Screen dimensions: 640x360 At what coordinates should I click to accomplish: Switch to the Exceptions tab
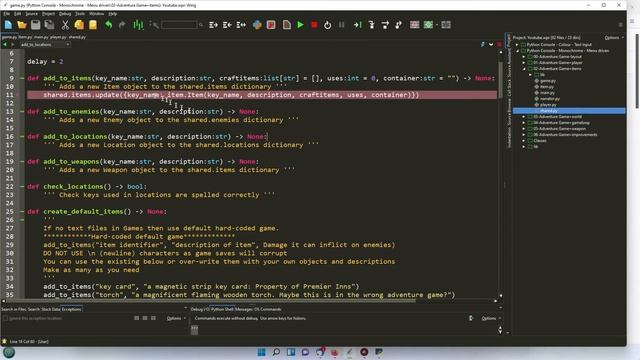pyautogui.click(x=71, y=309)
